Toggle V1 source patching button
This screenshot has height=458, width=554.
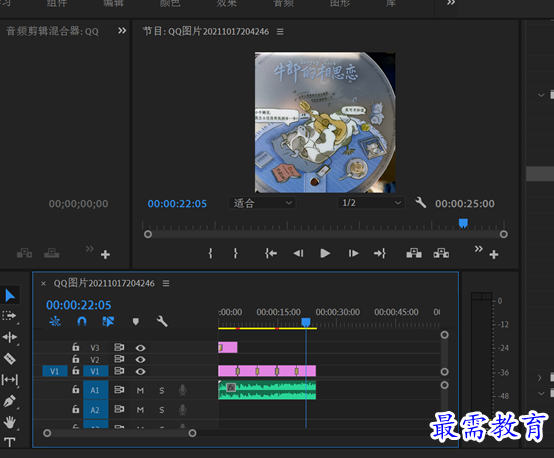[x=55, y=371]
